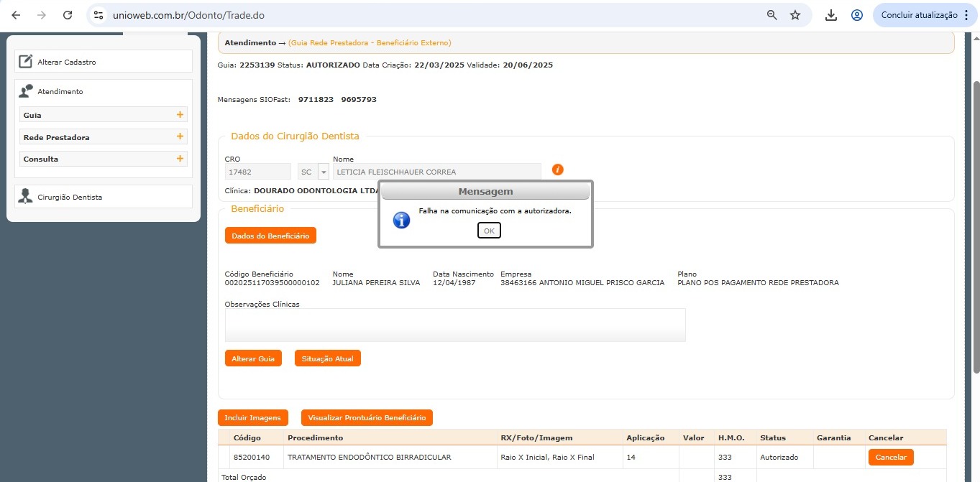
Task: Click the orange info icon beside dentist name
Action: coord(557,170)
